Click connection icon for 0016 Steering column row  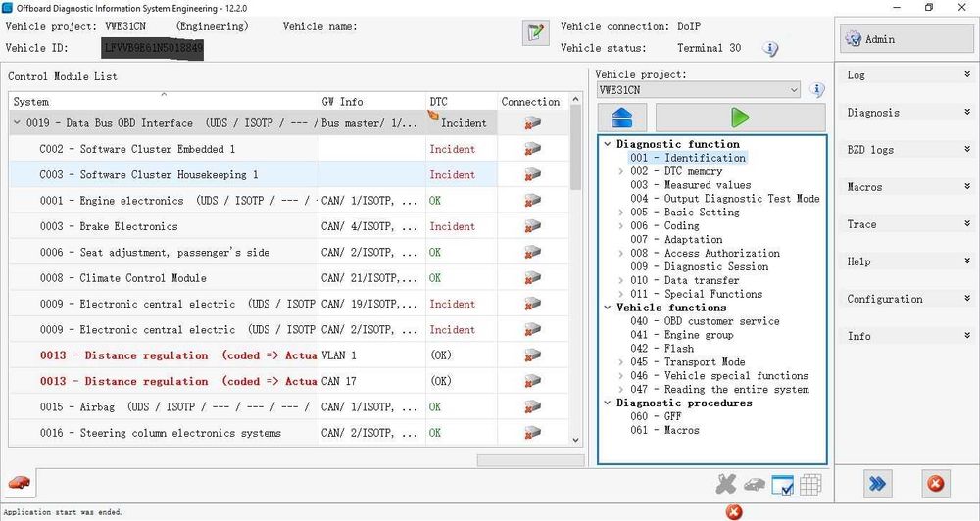[532, 433]
